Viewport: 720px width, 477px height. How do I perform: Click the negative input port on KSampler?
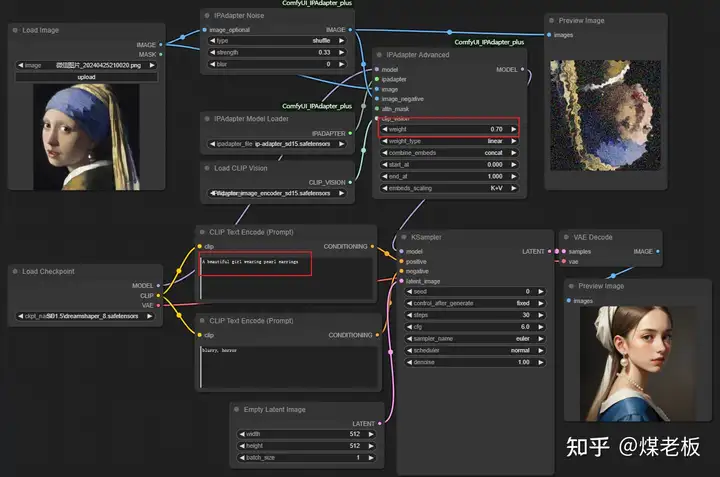tap(402, 271)
